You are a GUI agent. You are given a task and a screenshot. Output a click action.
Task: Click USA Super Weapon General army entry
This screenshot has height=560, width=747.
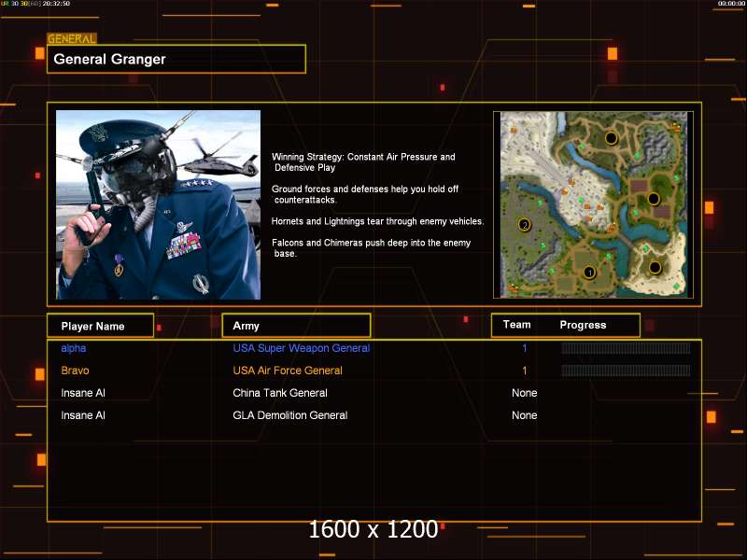click(x=301, y=348)
